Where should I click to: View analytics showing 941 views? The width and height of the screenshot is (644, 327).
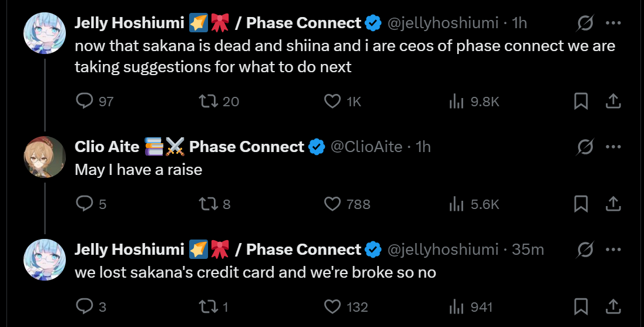tap(457, 306)
